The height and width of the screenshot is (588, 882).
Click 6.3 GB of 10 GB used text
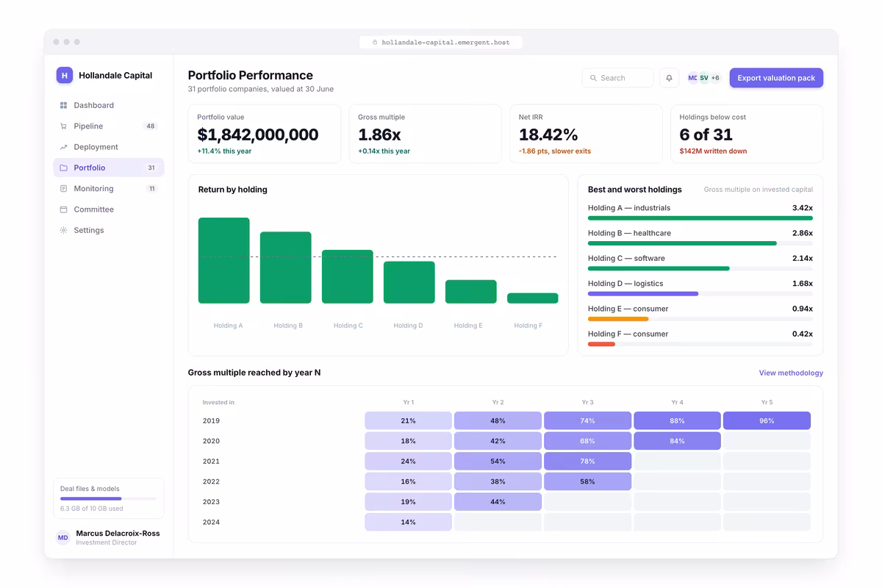pyautogui.click(x=92, y=509)
